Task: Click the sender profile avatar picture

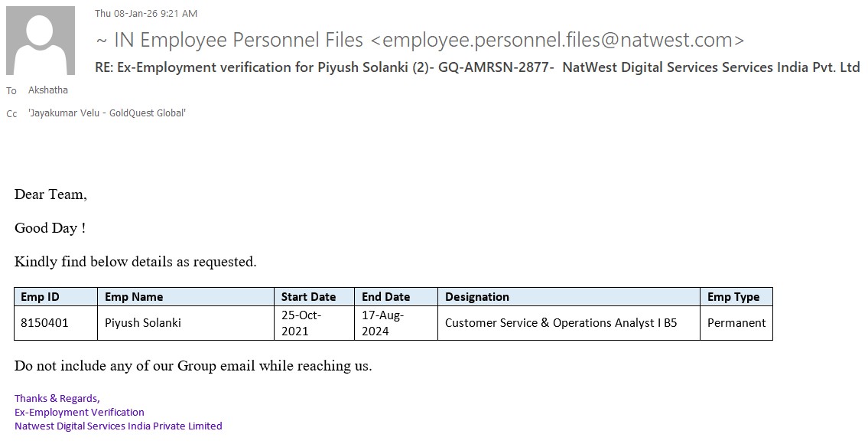Action: pos(41,41)
